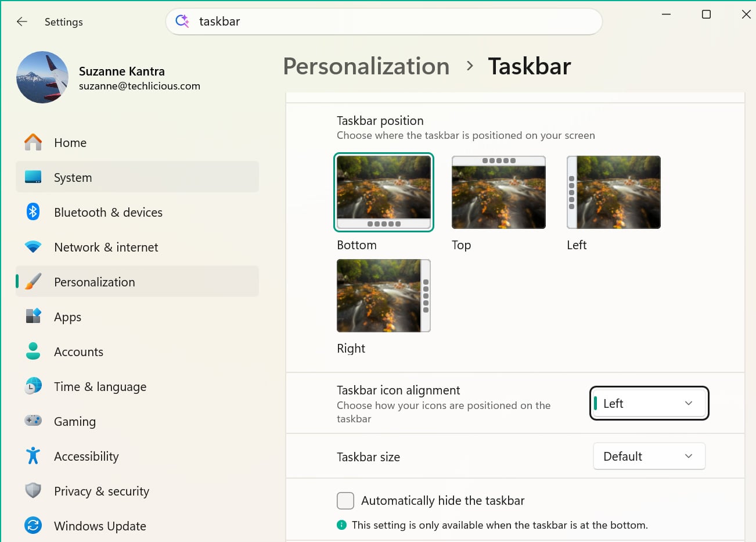Switch to Accessibility settings
Image resolution: width=756 pixels, height=542 pixels.
coord(138,456)
